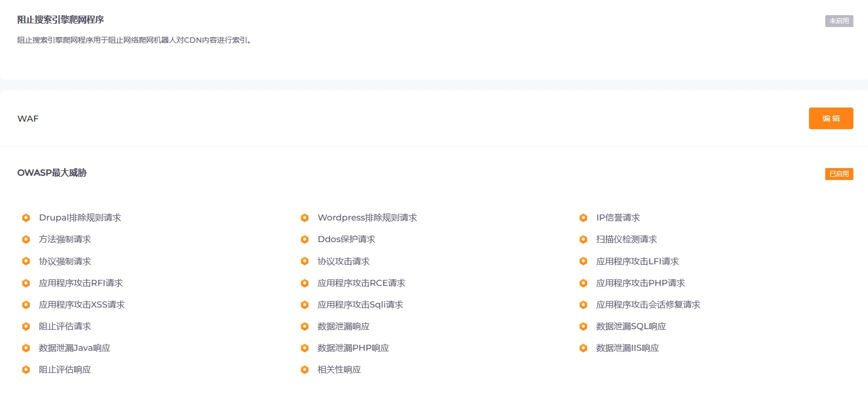Select the 应用程序攻击LFI请求 rule text

[x=637, y=262]
